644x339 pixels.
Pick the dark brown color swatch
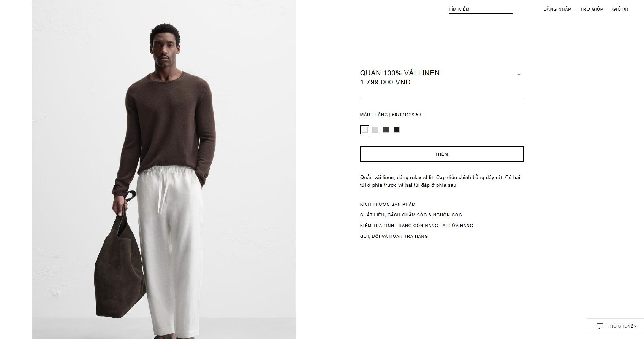point(386,130)
